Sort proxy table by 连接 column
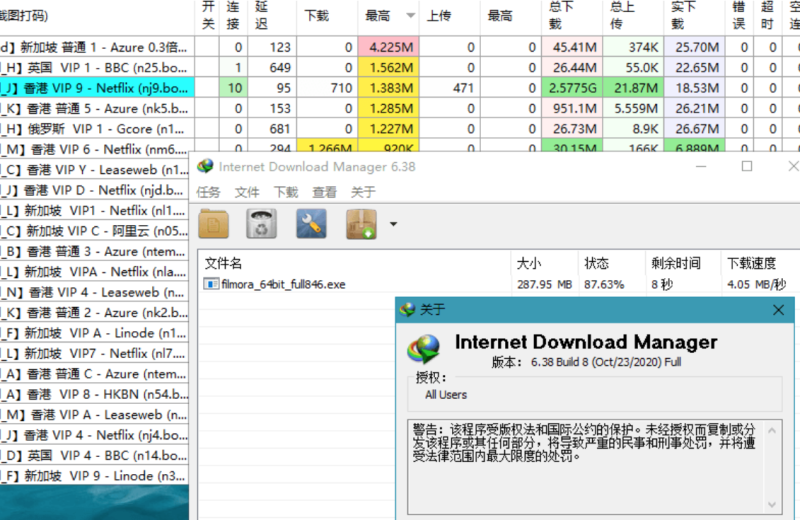 coord(233,15)
